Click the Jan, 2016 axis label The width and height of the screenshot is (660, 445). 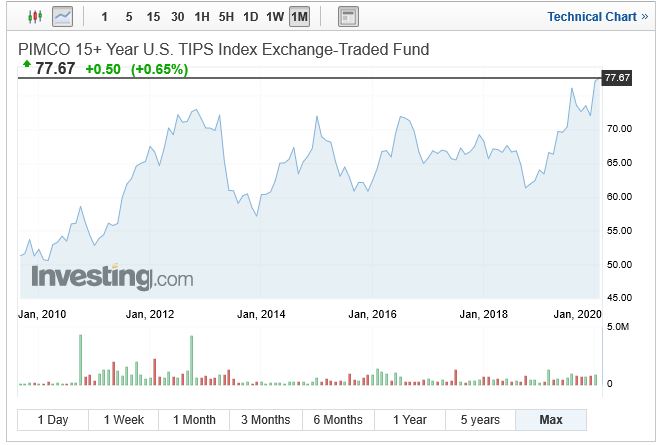(x=373, y=314)
